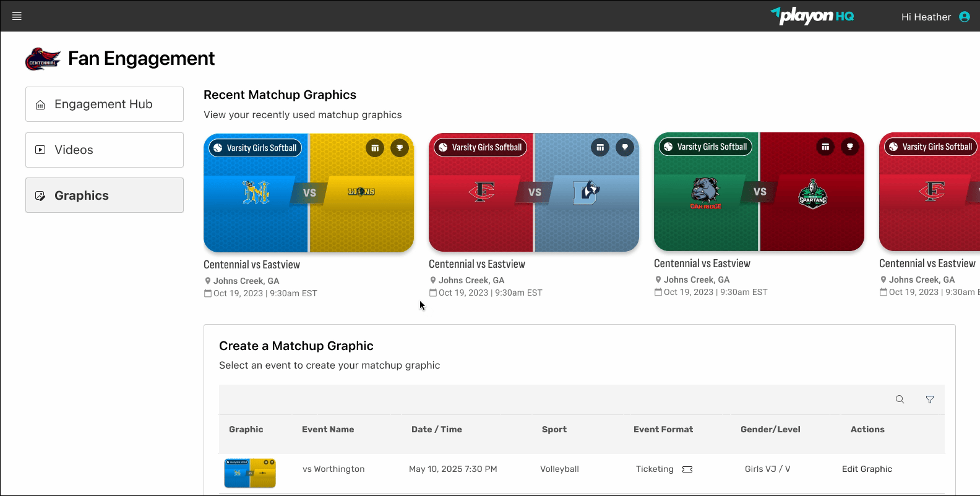
Task: Click the location pin beside Johns Creek under the Lions card
Action: click(208, 281)
